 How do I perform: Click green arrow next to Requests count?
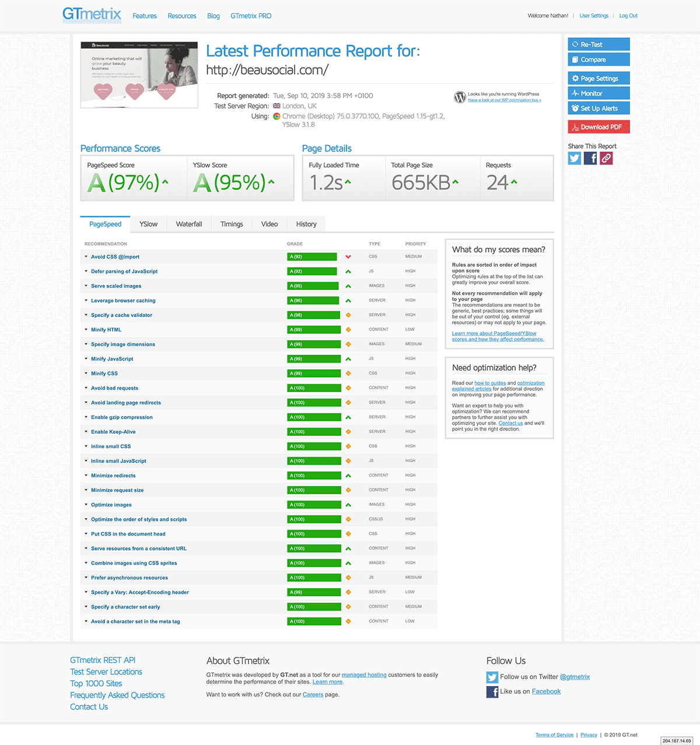tap(514, 182)
